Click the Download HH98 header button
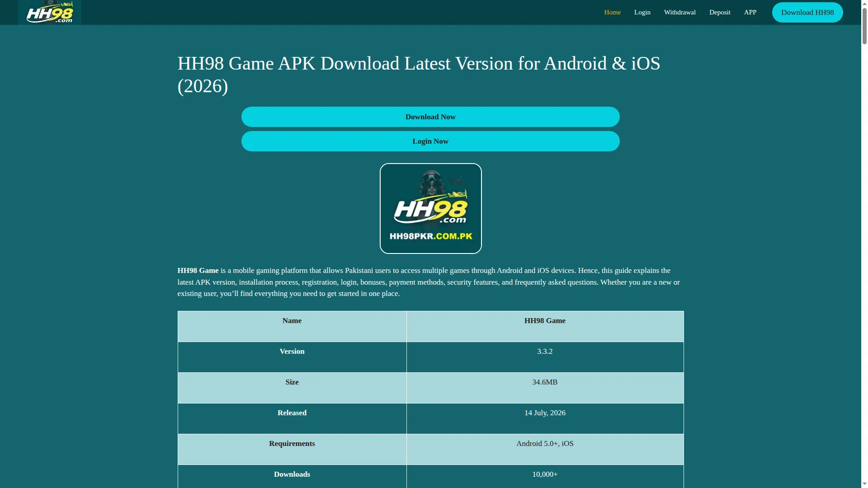 click(807, 12)
